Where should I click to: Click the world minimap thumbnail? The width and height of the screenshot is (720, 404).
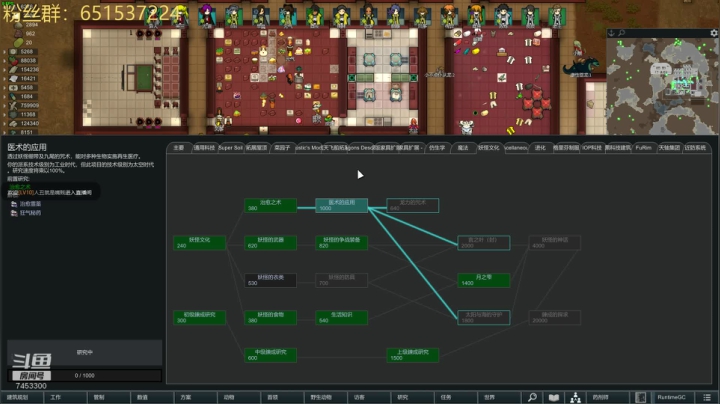click(662, 86)
